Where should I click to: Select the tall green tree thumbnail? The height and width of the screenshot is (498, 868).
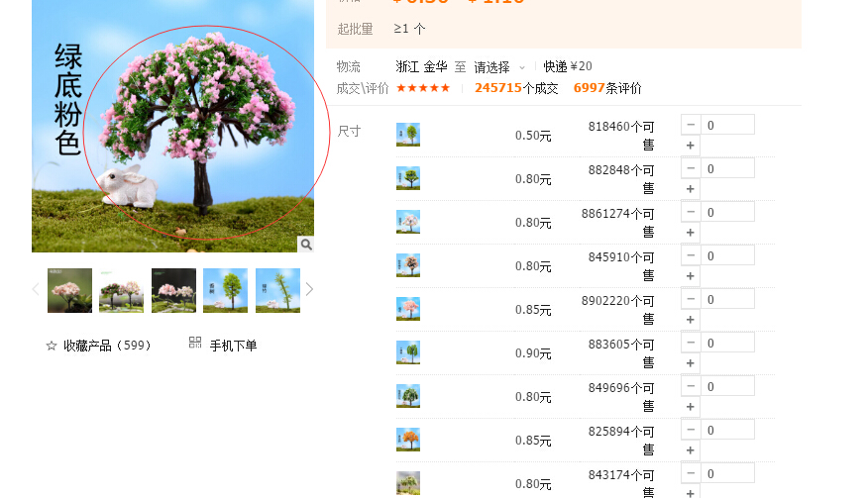225,290
